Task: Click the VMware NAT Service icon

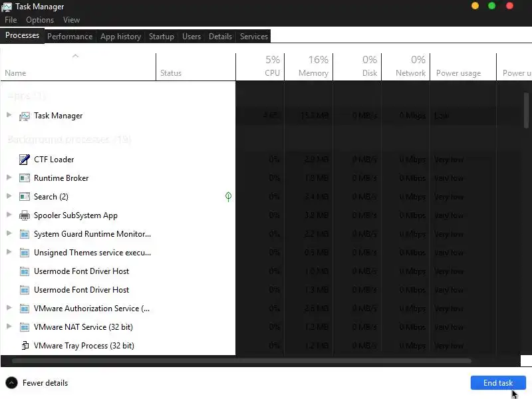Action: [x=25, y=327]
